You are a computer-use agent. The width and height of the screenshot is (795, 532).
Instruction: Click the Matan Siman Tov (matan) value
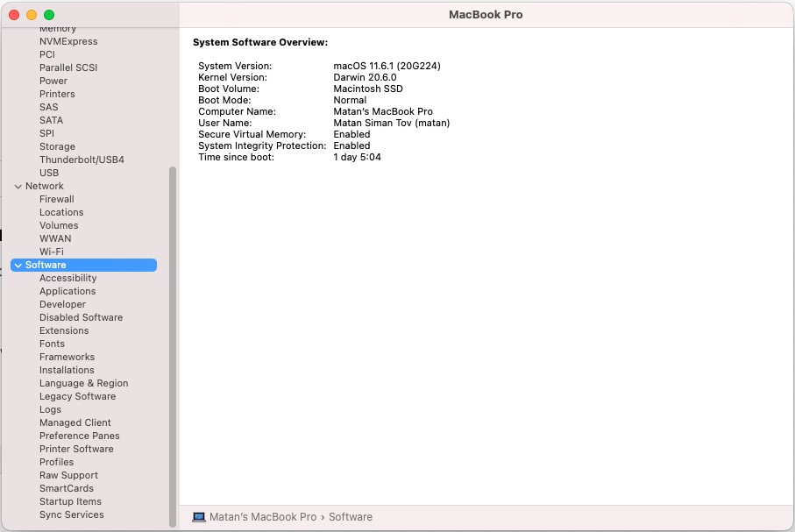(392, 124)
